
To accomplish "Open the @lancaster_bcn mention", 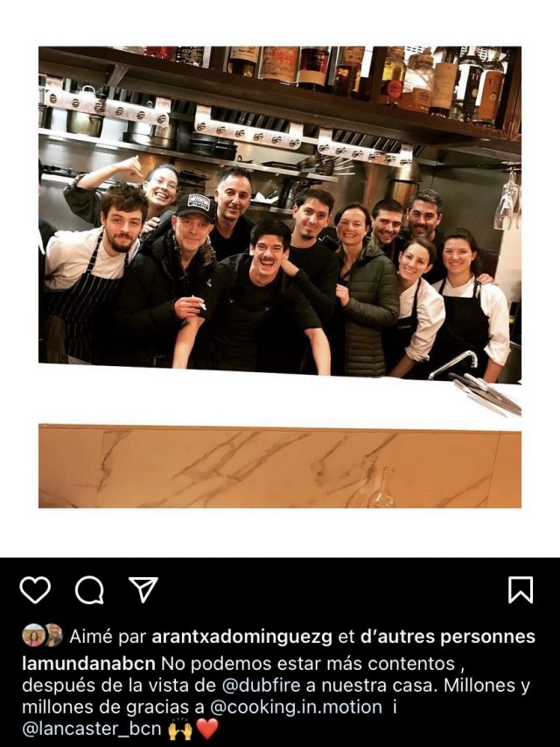I will pyautogui.click(x=91, y=729).
